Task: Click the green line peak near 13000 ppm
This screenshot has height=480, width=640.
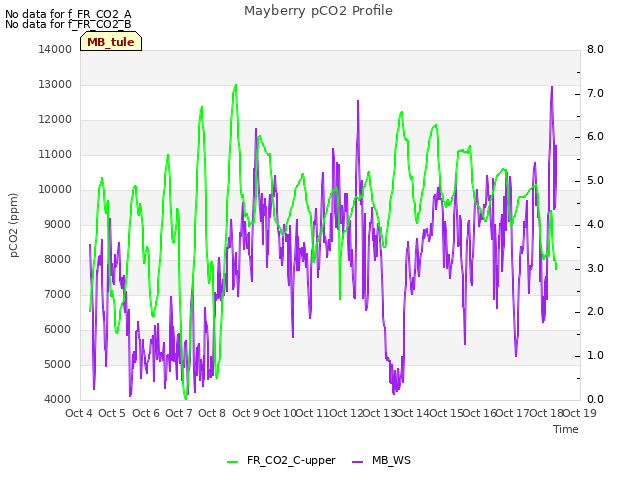Action: click(x=236, y=85)
